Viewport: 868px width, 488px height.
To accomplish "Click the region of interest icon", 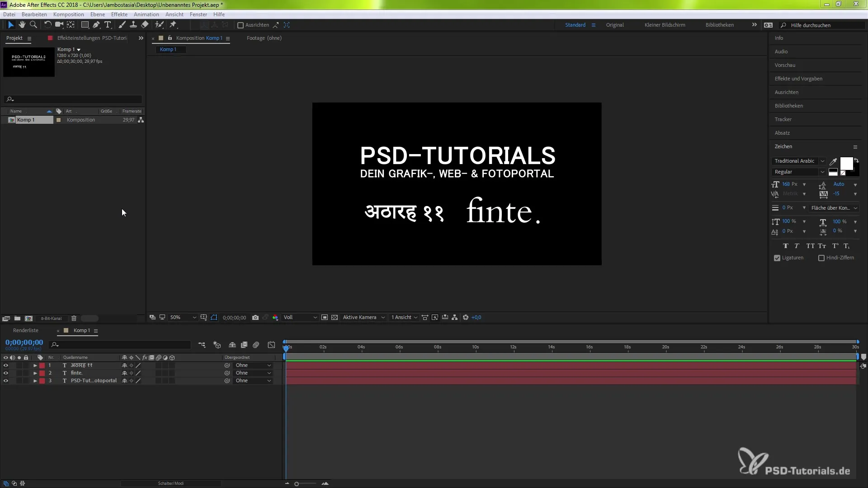I will tap(325, 318).
